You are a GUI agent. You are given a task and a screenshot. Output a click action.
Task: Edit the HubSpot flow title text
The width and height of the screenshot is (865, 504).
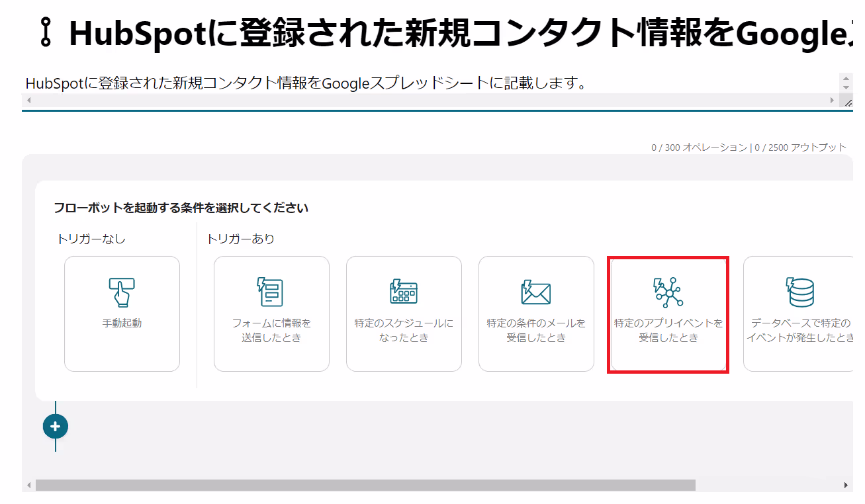pos(461,34)
